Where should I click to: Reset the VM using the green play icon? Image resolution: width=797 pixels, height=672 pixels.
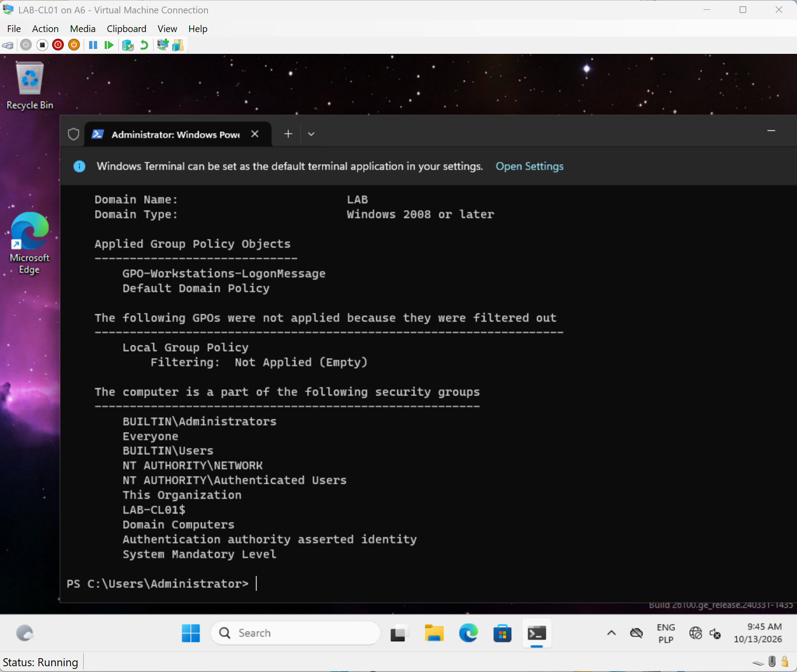point(109,45)
